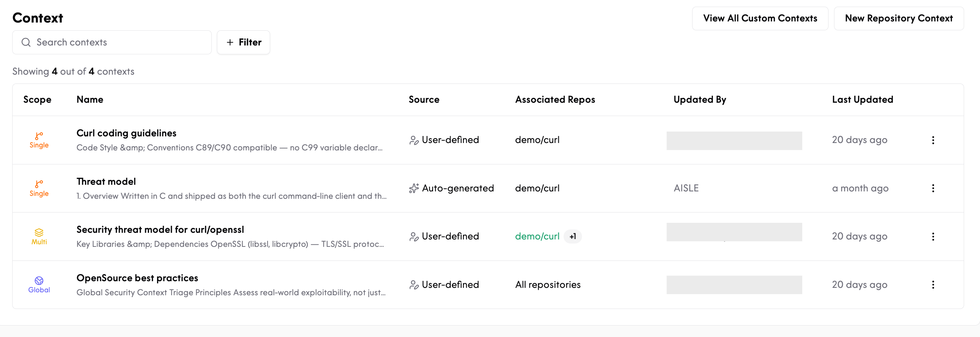Viewport: 980px width, 337px height.
Task: Click the 'Global Security Context Triage' description text
Action: [231, 293]
